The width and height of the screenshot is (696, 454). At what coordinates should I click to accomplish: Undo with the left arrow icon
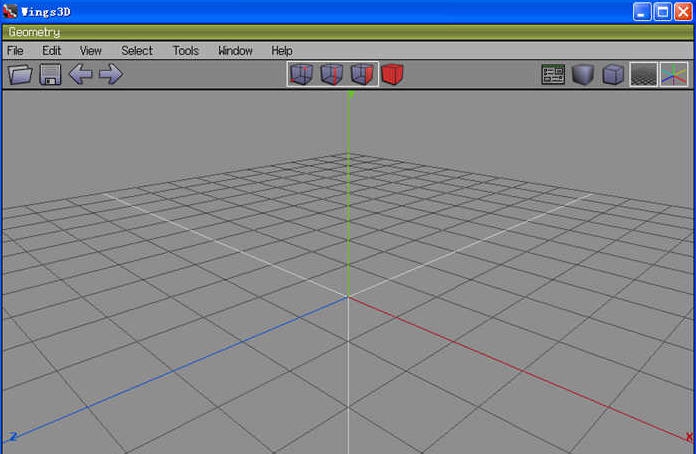pos(80,74)
